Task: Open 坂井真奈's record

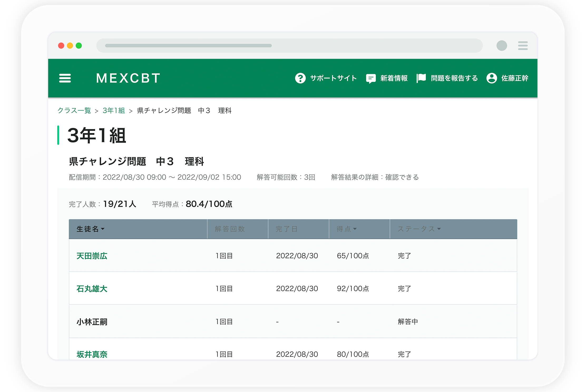Action: click(92, 354)
